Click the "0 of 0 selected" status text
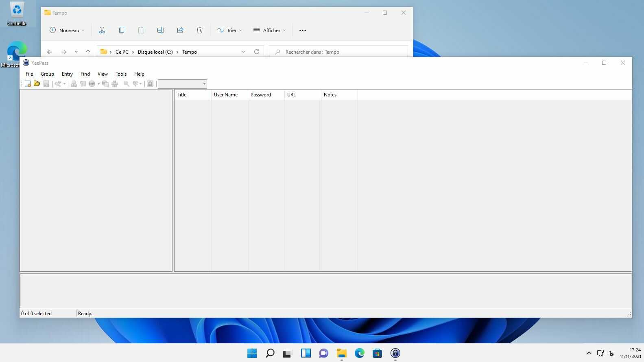This screenshot has height=362, width=644. pos(37,314)
